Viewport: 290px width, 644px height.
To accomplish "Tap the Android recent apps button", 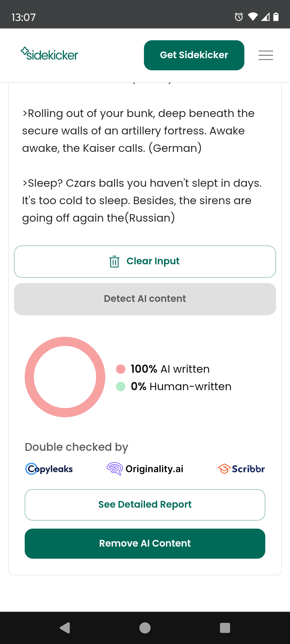I will pos(225,628).
